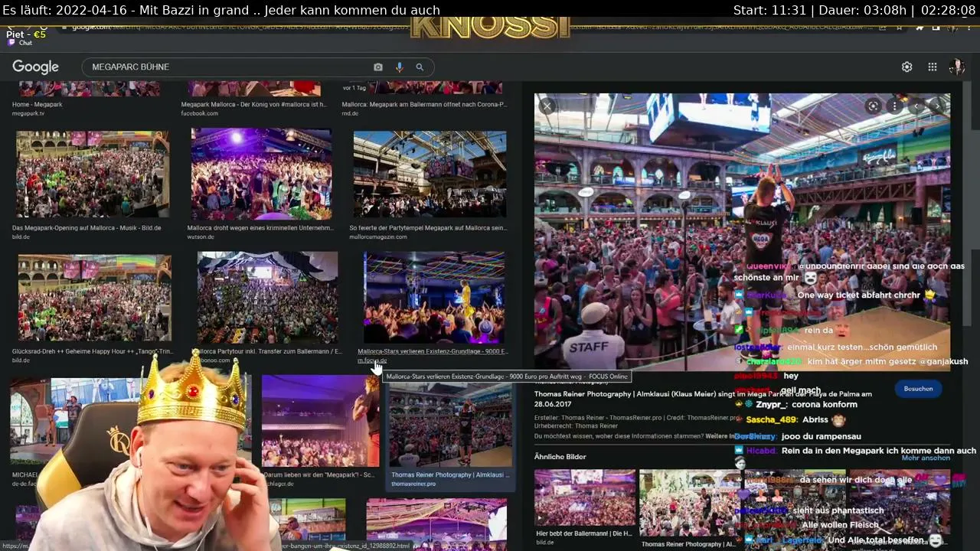Open the Google apps grid
Image resolution: width=980 pixels, height=551 pixels.
tap(933, 67)
